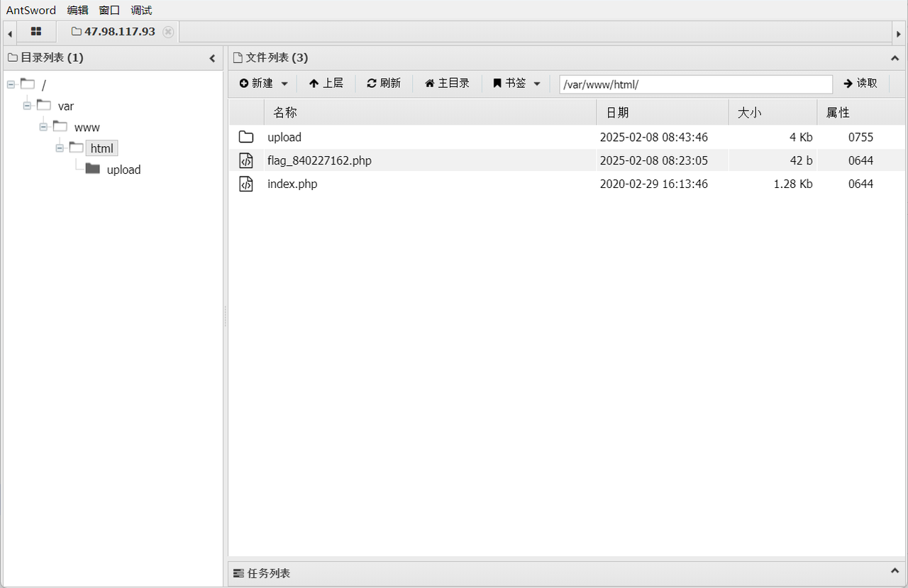Click the index.php file icon
The image size is (908, 588).
[246, 184]
